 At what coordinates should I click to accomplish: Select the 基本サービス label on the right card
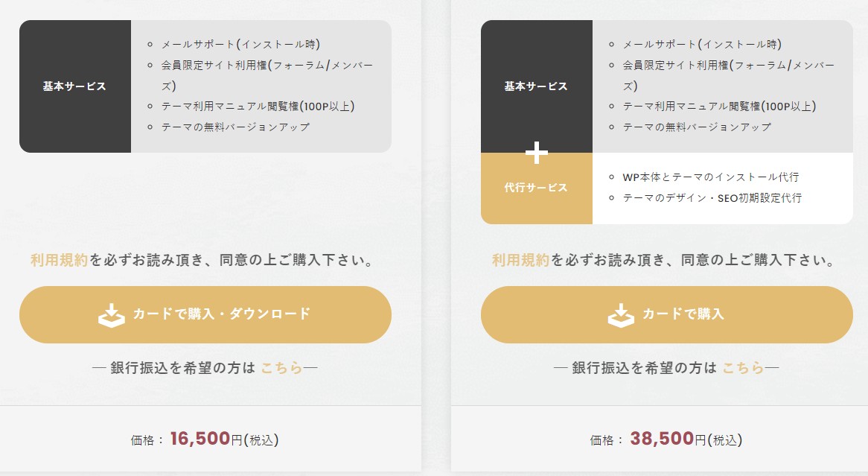pyautogui.click(x=536, y=86)
